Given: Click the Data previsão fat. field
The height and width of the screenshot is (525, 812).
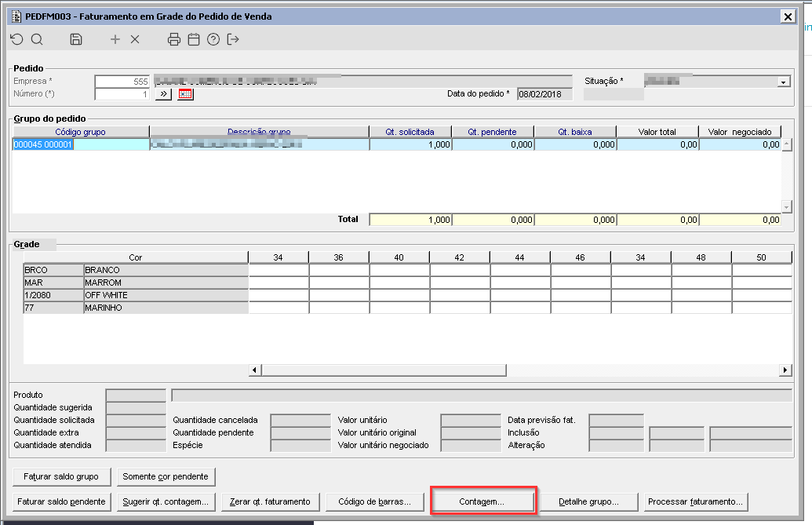Looking at the screenshot, I should click(616, 421).
